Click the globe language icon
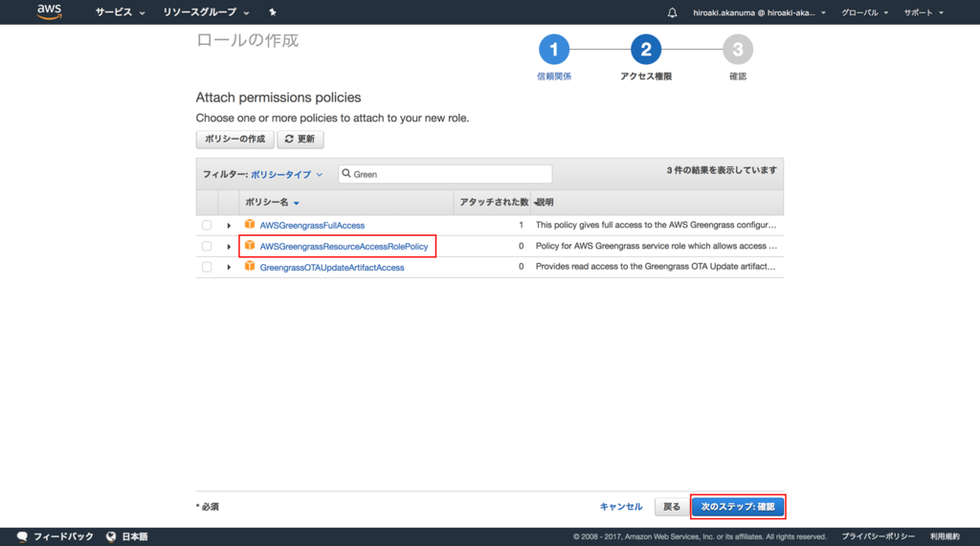 pyautogui.click(x=111, y=536)
